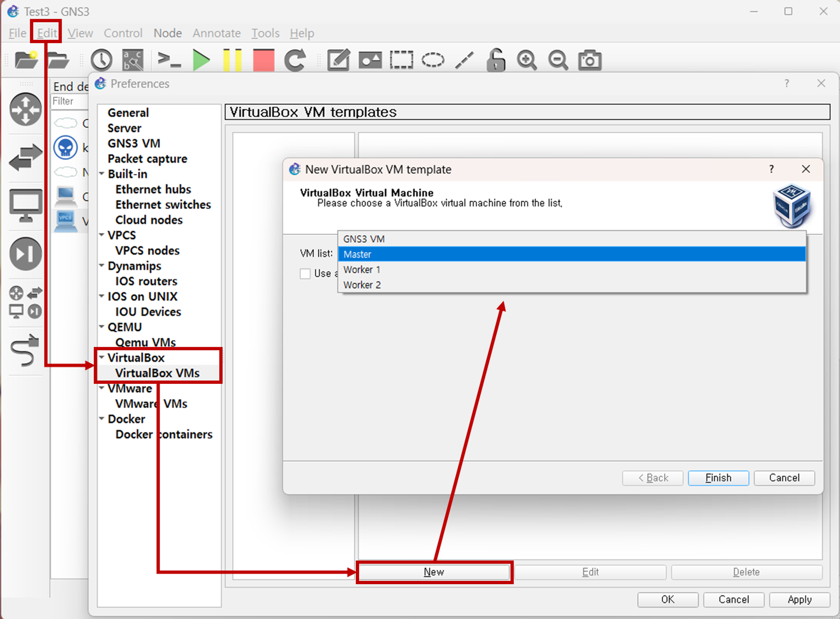The image size is (840, 619).
Task: Click the Open project folder icon
Action: 58,60
